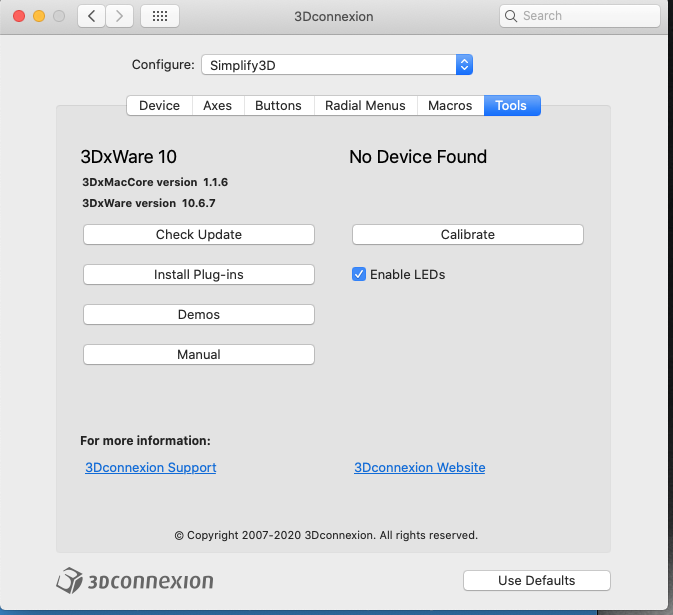The width and height of the screenshot is (673, 615).
Task: Open the Demos
Action: tap(199, 315)
